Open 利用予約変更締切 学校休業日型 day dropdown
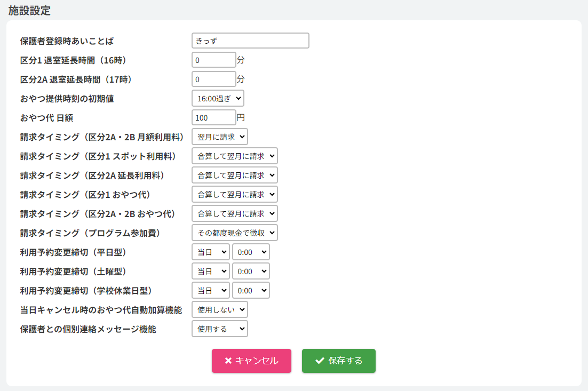This screenshot has height=391, width=588. point(210,290)
